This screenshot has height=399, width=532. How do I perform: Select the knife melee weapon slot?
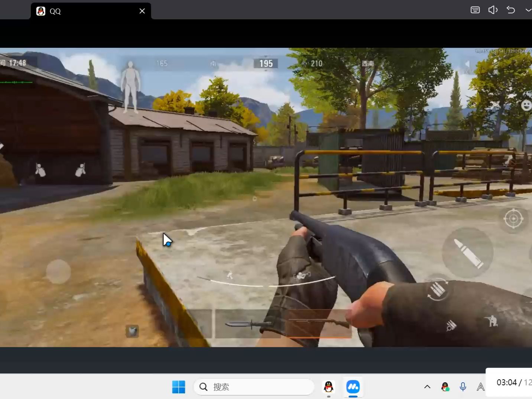[x=249, y=324]
